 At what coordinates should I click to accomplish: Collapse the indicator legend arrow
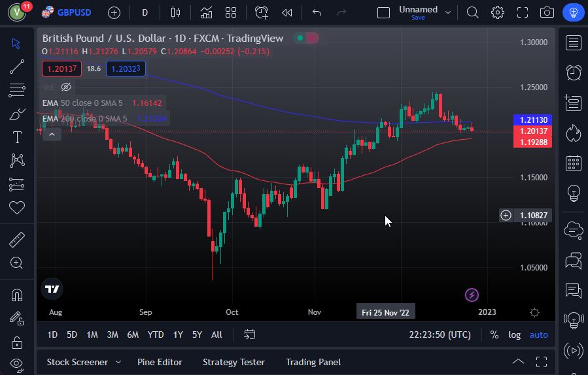coord(52,134)
